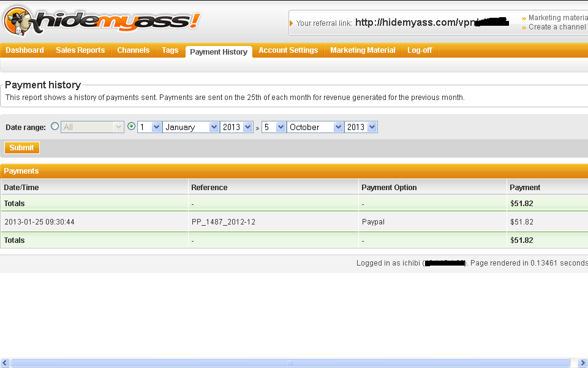
Task: Open the January month dropdown
Action: (x=190, y=127)
